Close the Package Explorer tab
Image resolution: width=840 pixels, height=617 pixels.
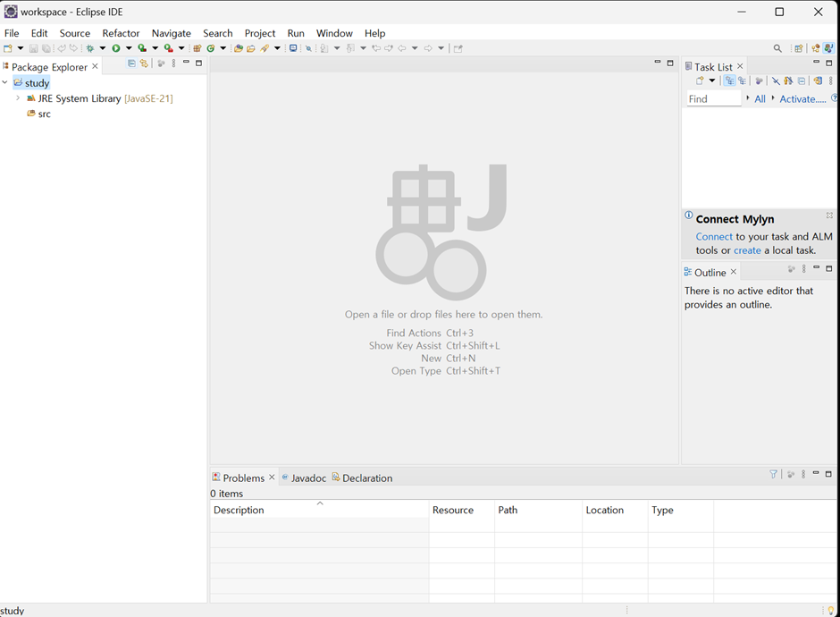(95, 66)
